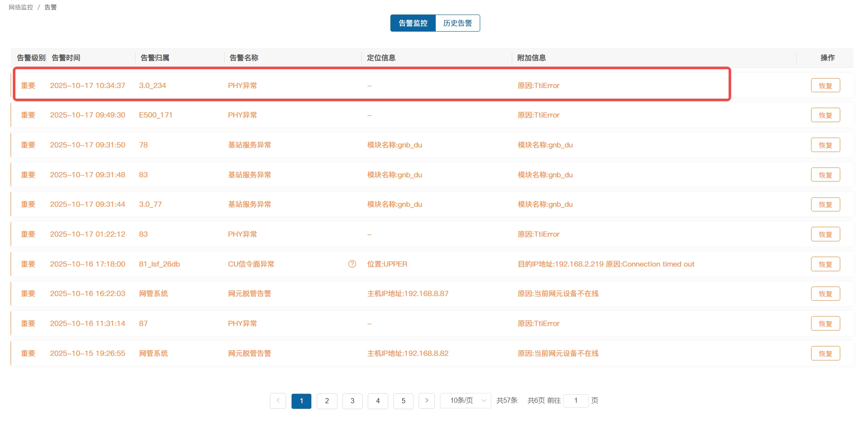Viewport: 868px width, 425px height.
Task: Click 恢复 for the 3.0_234 PHY异常 alarm
Action: (825, 85)
